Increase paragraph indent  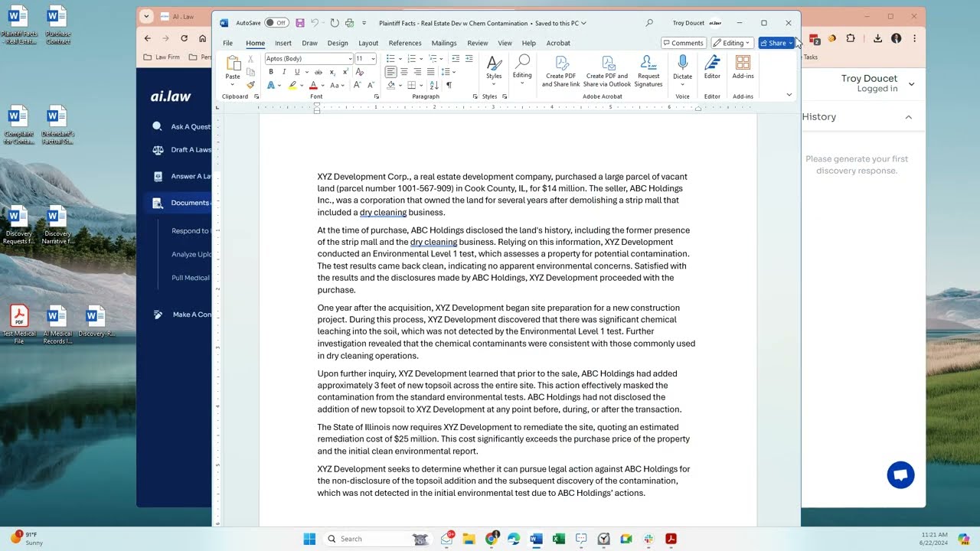coord(469,59)
